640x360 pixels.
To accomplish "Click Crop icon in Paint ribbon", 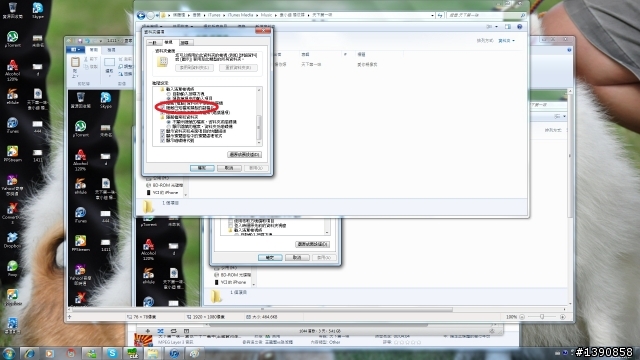I will (x=121, y=60).
